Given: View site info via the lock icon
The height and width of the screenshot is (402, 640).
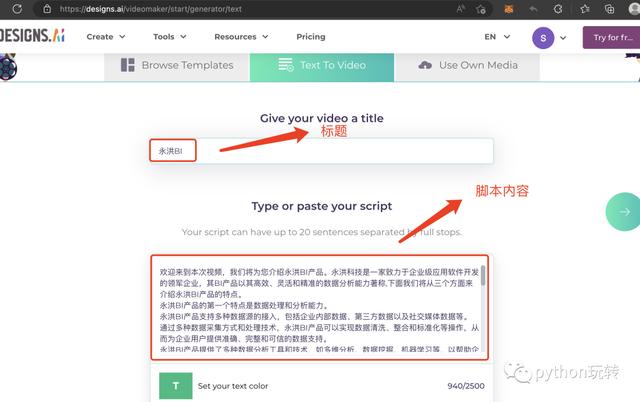Looking at the screenshot, I should coord(47,9).
